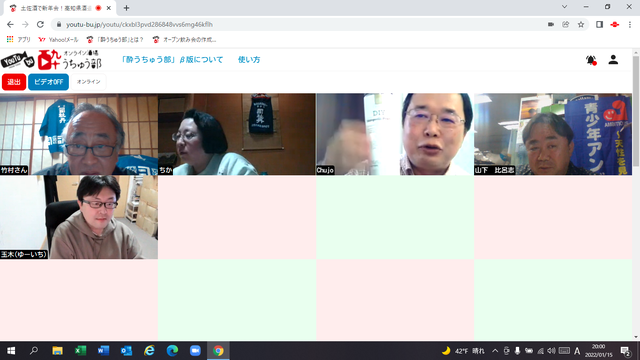Image resolution: width=640 pixels, height=360 pixels.
Task: Open Windows action center notifications
Action: (625, 351)
